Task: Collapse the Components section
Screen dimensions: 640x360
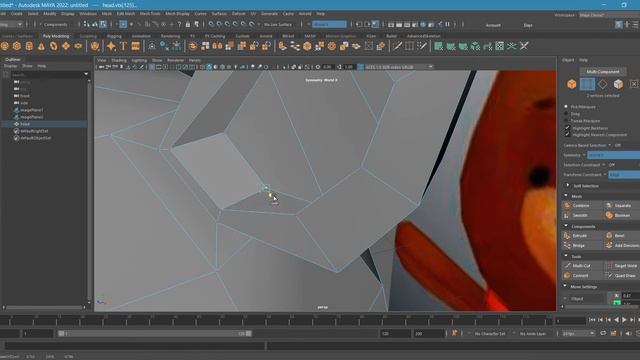Action: click(x=566, y=226)
